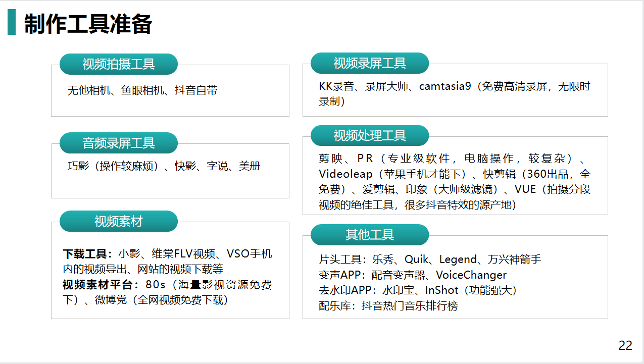Click the "音频录屏工具" heading label

pyautogui.click(x=119, y=143)
